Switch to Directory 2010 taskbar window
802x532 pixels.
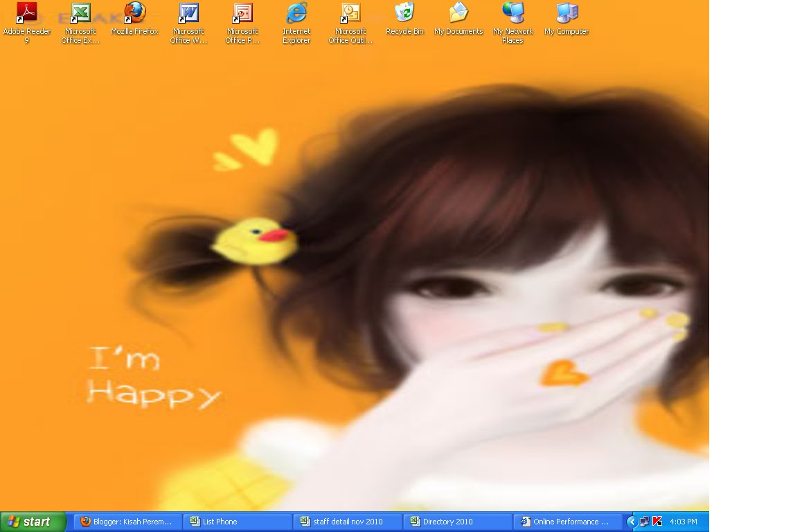[x=457, y=522]
